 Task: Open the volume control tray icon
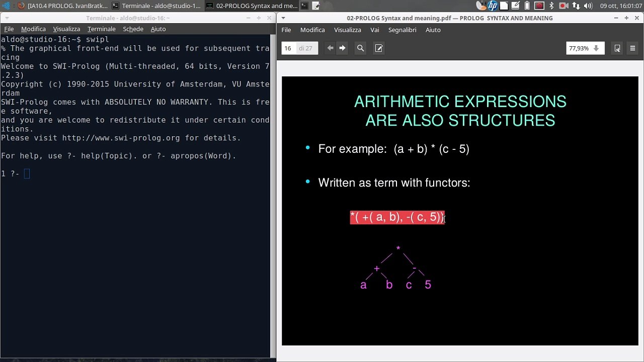pos(588,6)
